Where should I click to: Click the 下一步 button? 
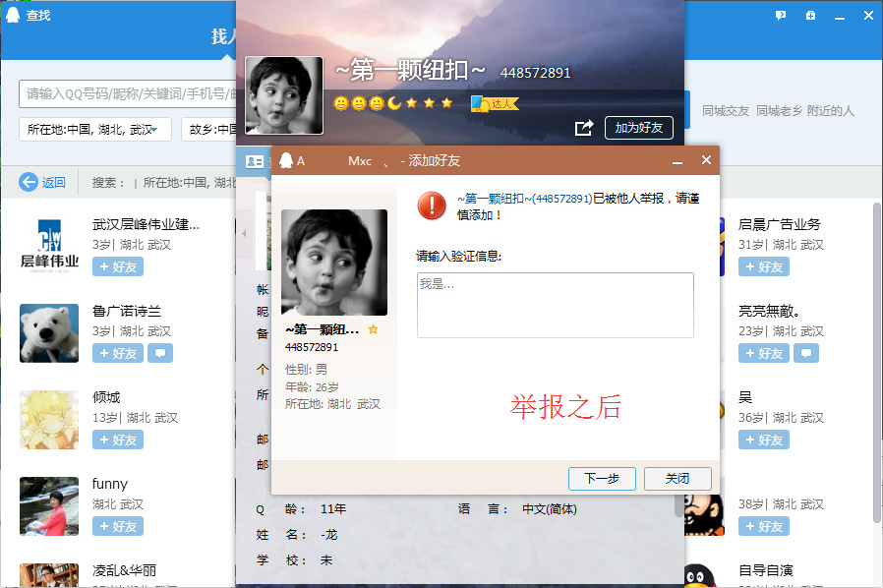click(602, 479)
